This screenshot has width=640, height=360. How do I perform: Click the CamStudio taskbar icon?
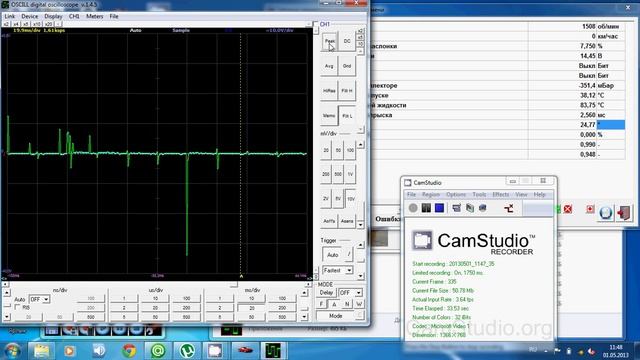pos(215,351)
